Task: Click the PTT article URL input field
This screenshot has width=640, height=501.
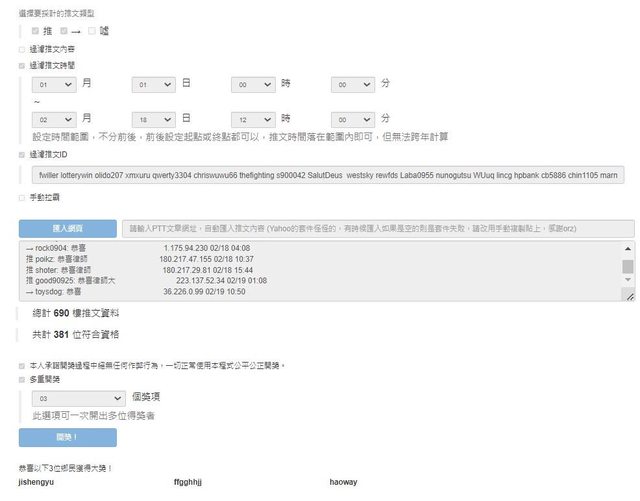Action: [x=378, y=228]
